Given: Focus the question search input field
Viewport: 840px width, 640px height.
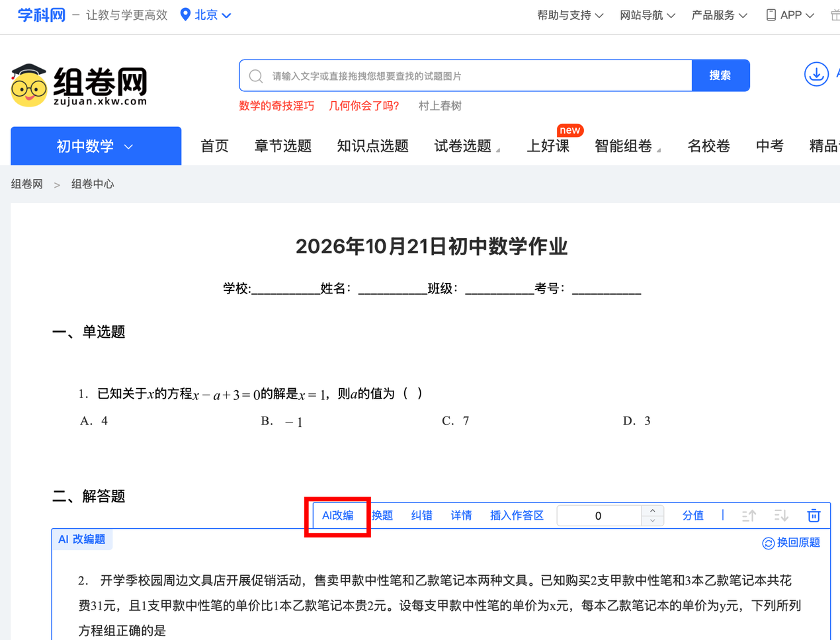Looking at the screenshot, I should [466, 75].
